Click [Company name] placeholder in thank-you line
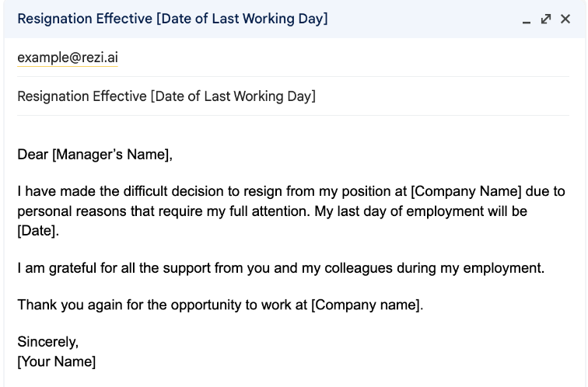The image size is (588, 387). (x=366, y=305)
